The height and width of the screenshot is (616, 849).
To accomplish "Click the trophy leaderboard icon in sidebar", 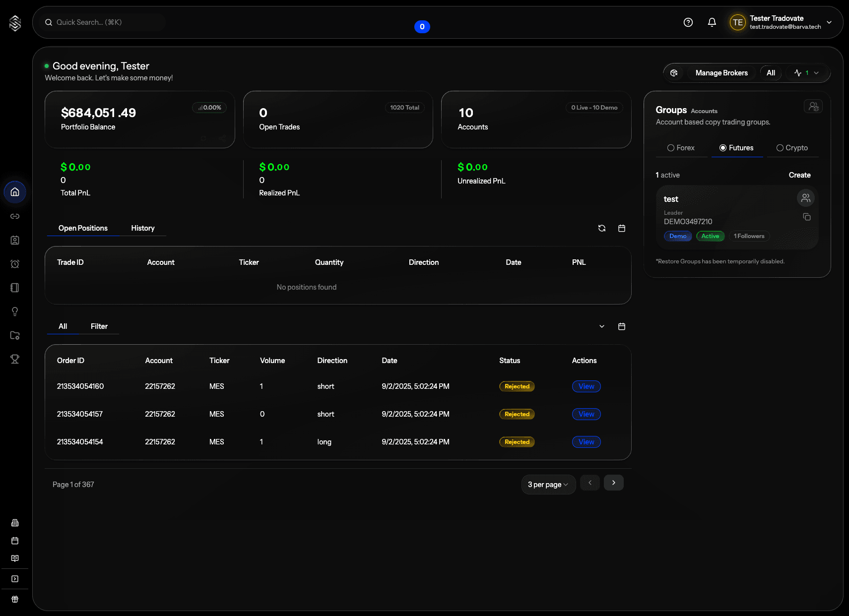I will [x=15, y=359].
